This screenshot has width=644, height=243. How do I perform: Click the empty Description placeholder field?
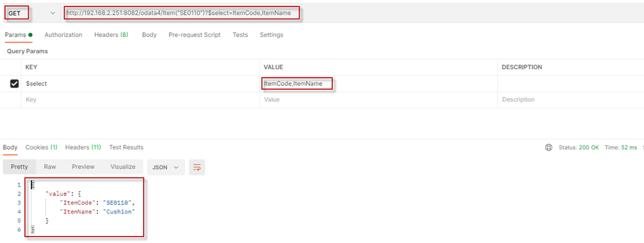(570, 100)
